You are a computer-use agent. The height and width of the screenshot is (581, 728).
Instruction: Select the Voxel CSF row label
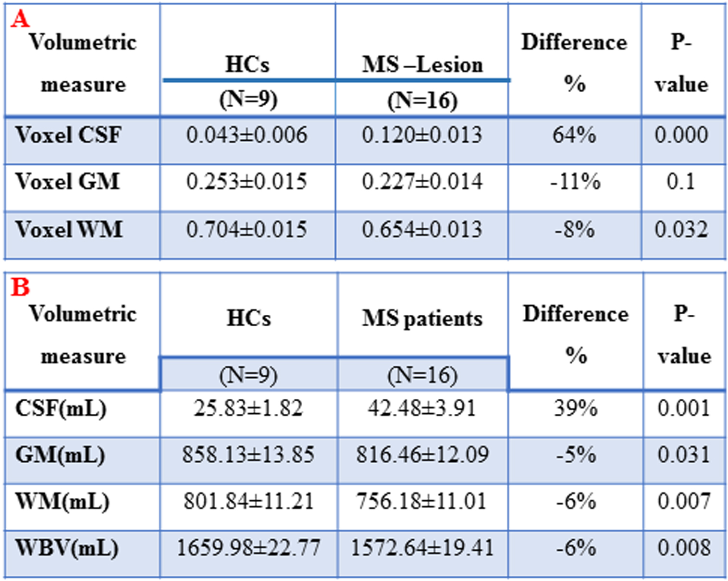pyautogui.click(x=68, y=135)
